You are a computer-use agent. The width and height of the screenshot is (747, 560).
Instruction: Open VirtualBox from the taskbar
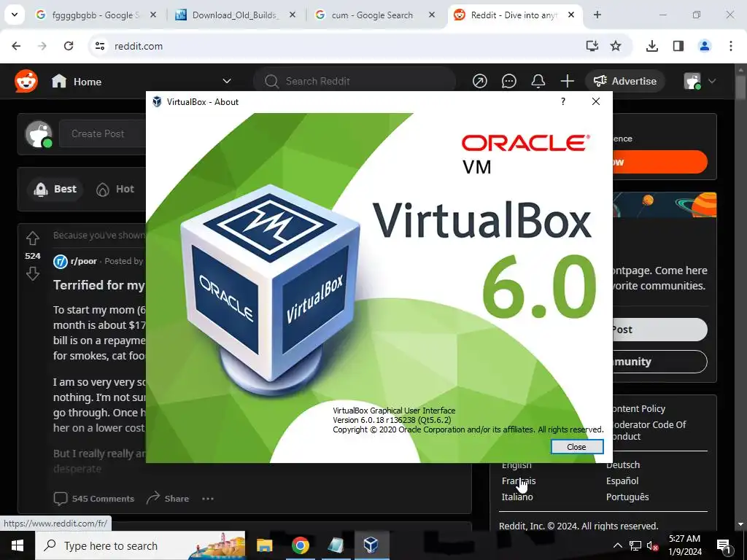point(371,545)
